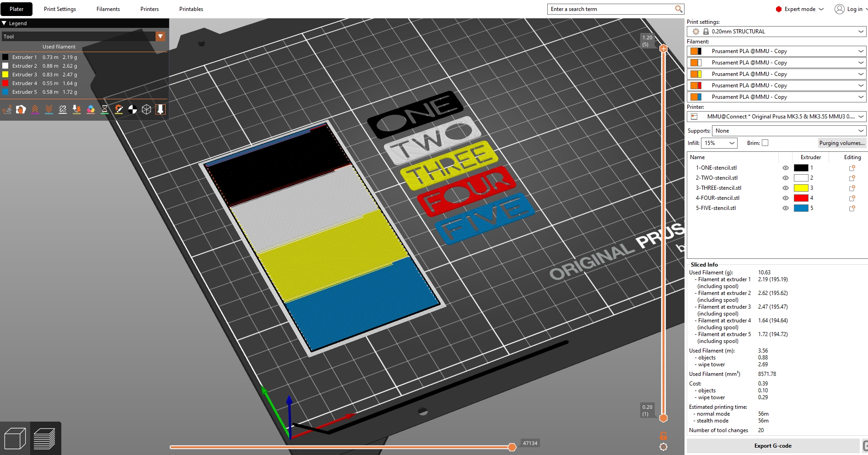
Task: Switch to the Print Settings tab
Action: (x=60, y=9)
